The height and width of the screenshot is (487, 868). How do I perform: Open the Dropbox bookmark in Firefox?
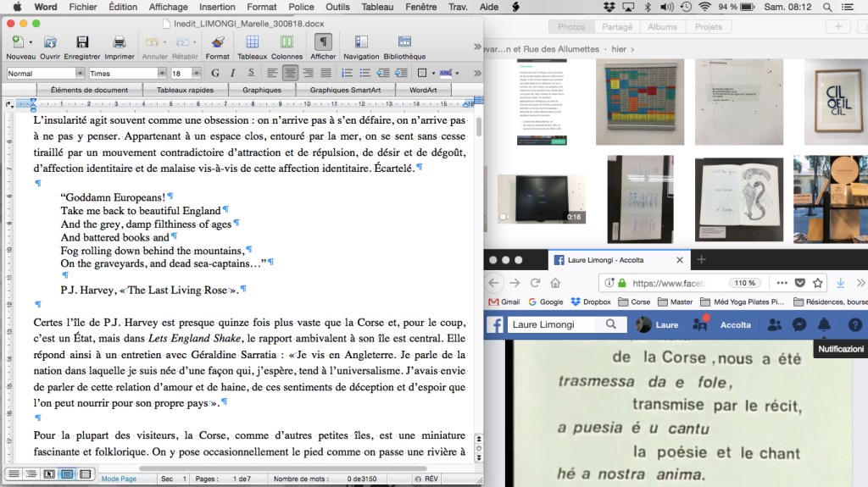590,302
